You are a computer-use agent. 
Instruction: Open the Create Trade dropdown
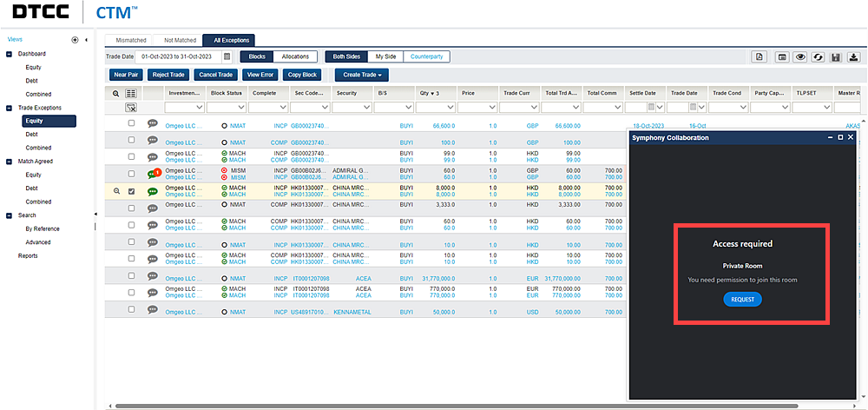pos(363,75)
